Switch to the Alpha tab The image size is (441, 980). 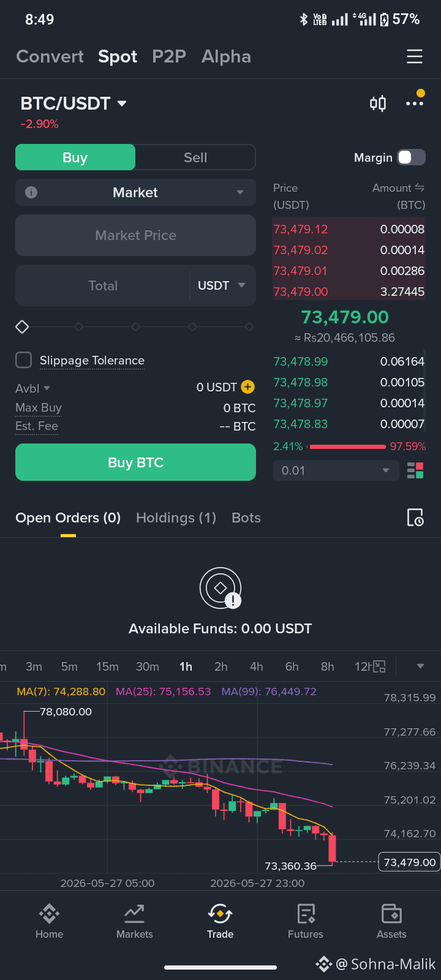(x=226, y=56)
